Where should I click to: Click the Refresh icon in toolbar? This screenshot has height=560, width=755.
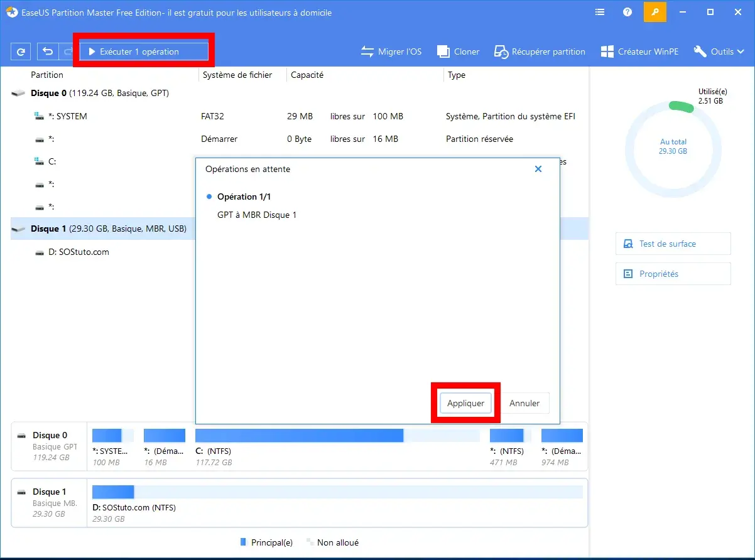pyautogui.click(x=21, y=52)
